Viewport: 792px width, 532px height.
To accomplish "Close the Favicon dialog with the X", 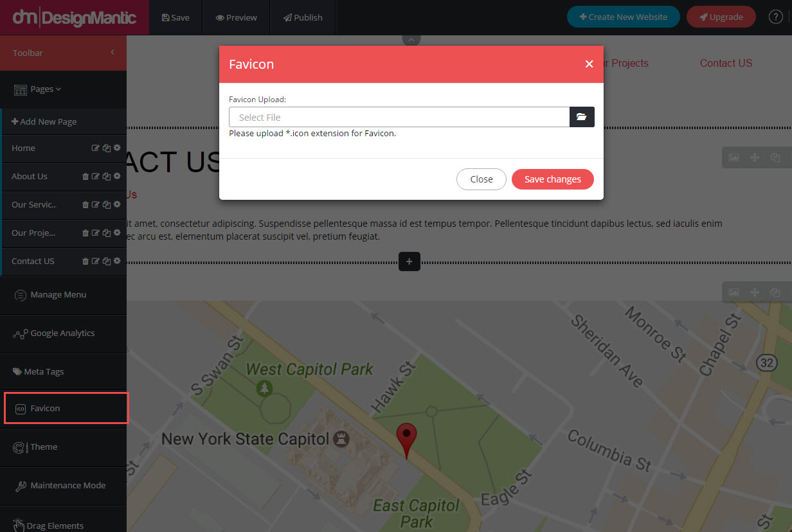I will point(589,64).
